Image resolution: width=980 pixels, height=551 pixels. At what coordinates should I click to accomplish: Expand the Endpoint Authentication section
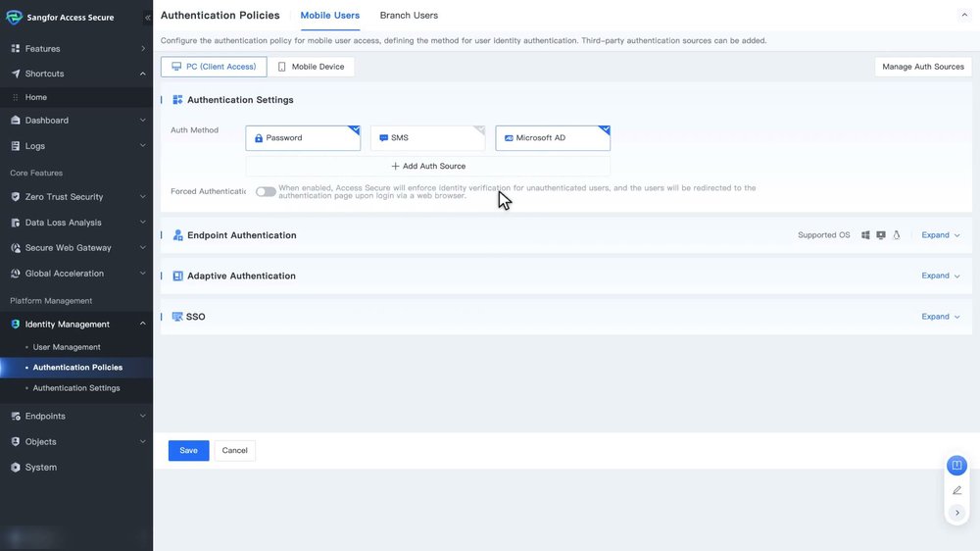pos(941,235)
